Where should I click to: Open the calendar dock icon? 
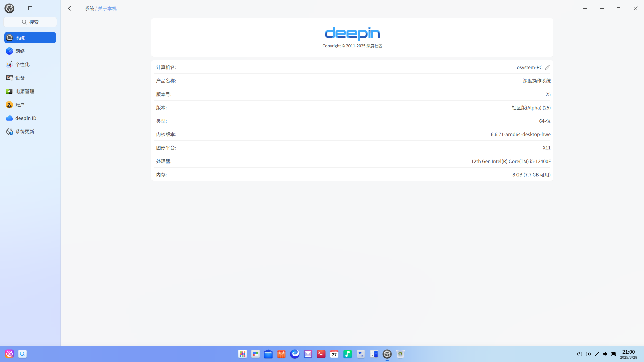334,354
